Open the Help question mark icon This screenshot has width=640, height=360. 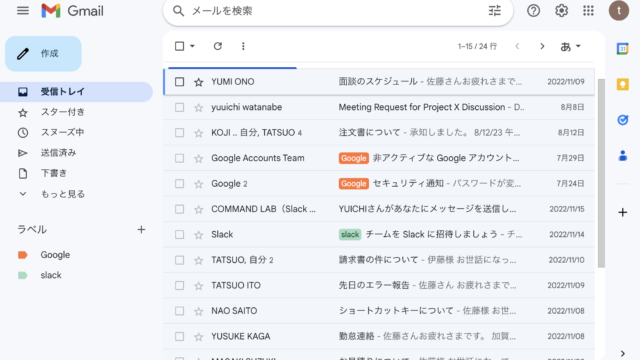point(533,11)
